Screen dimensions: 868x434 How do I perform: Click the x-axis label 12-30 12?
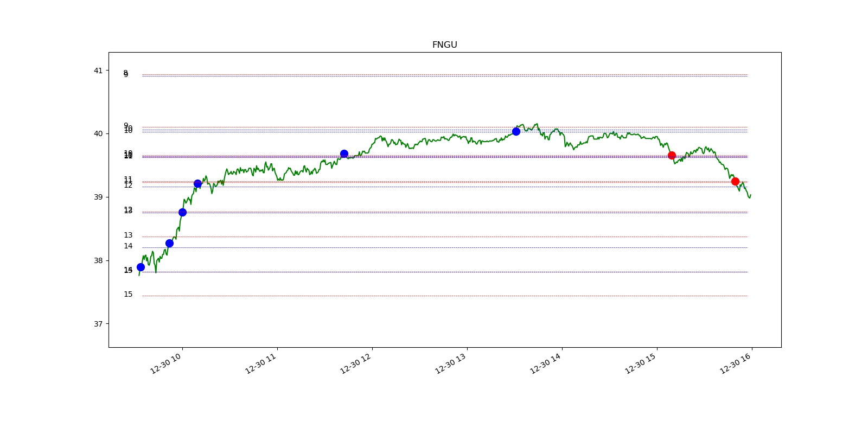(x=356, y=363)
